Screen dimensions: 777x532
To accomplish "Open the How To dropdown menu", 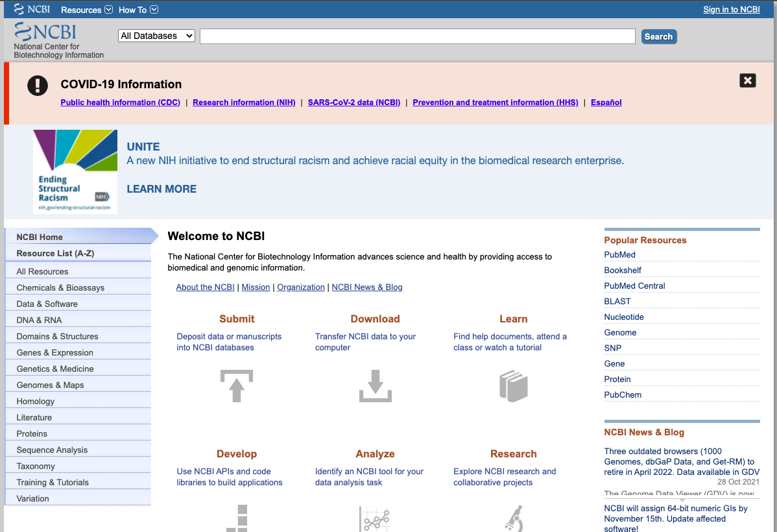I will point(138,10).
